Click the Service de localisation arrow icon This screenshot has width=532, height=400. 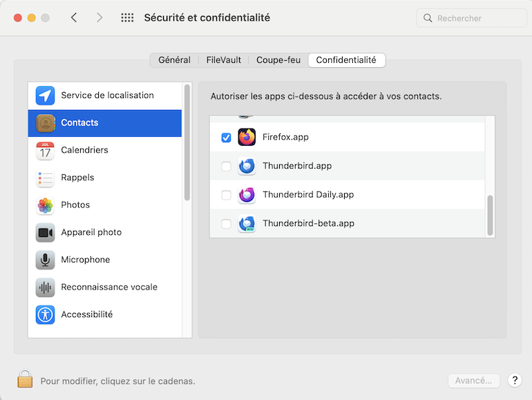pyautogui.click(x=46, y=95)
